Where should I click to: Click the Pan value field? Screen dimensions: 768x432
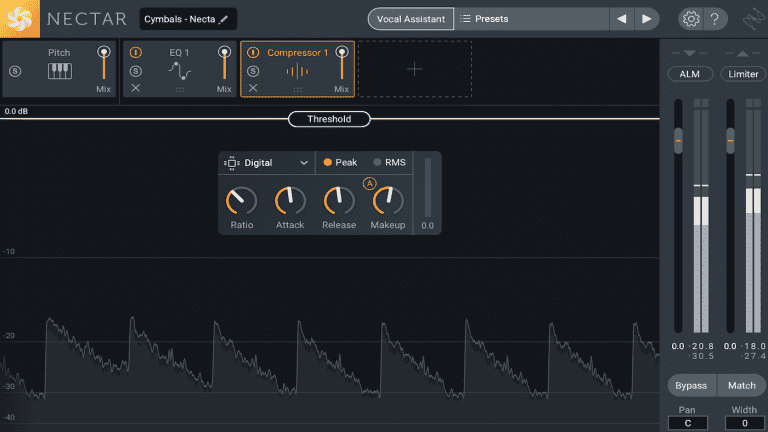point(688,423)
